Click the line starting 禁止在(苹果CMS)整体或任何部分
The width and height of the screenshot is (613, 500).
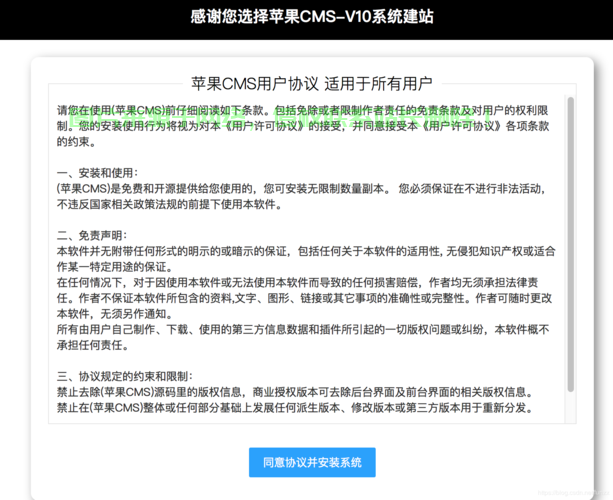click(x=295, y=408)
